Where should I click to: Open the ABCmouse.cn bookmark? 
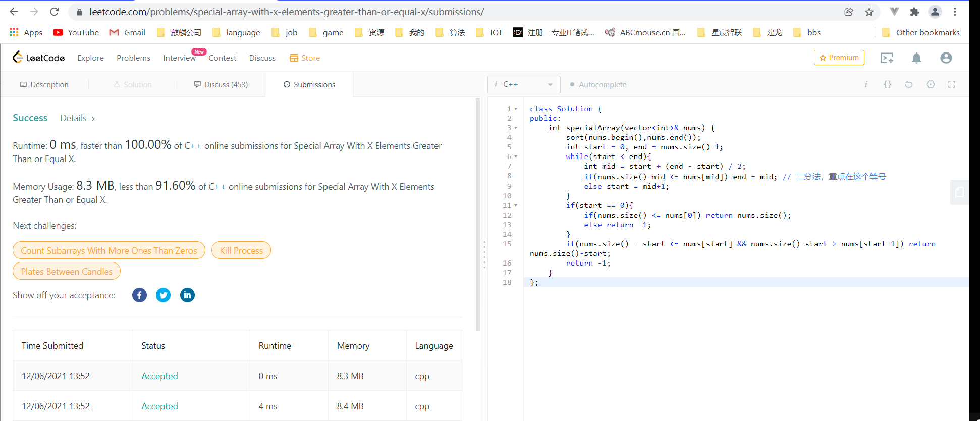(x=645, y=32)
